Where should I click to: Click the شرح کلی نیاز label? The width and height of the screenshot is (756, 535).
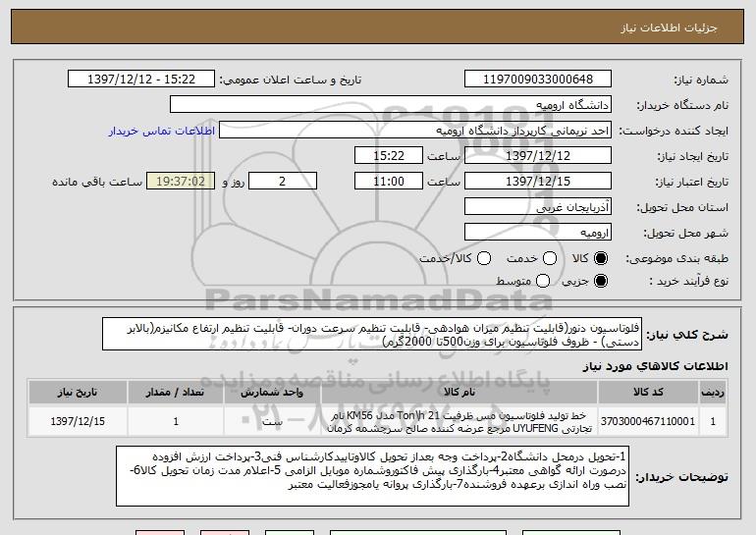[x=687, y=335]
